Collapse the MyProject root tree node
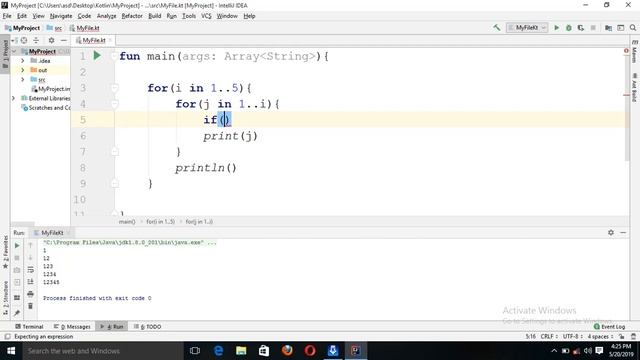 pyautogui.click(x=14, y=51)
